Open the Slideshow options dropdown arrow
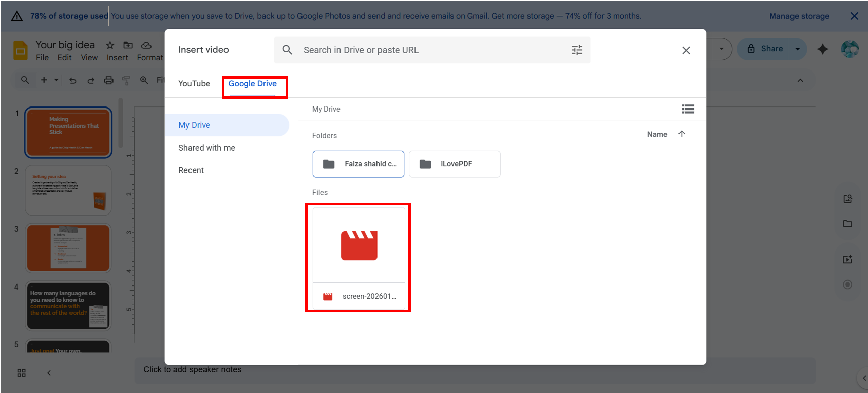The height and width of the screenshot is (393, 868). (x=722, y=49)
